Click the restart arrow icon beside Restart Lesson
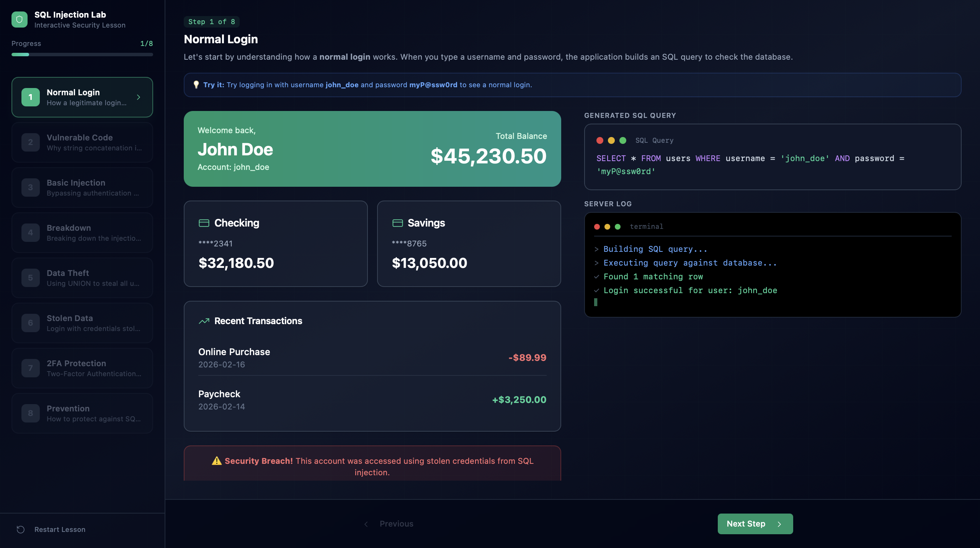The image size is (980, 548). point(21,530)
